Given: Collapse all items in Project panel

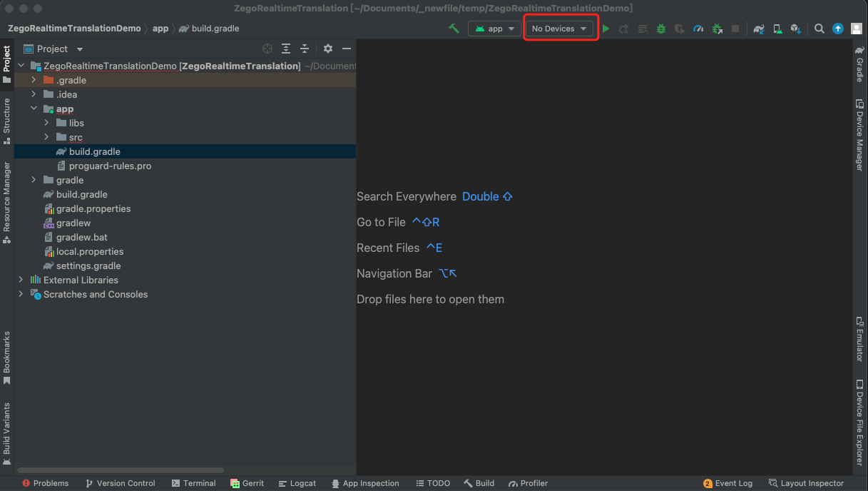Looking at the screenshot, I should coord(305,49).
